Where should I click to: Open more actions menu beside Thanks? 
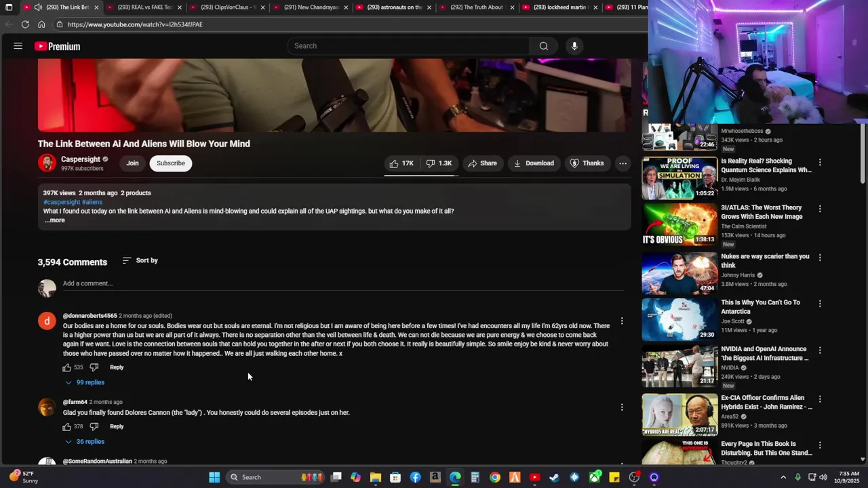tap(623, 163)
